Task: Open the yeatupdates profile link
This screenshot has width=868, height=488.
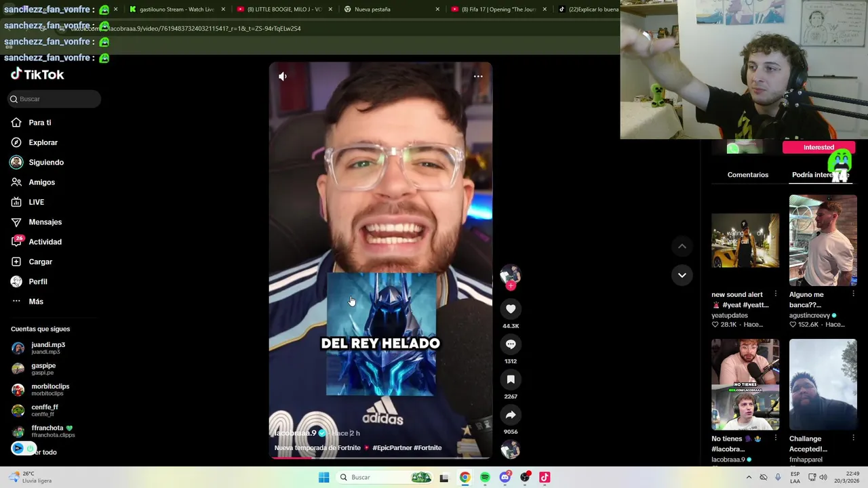Action: [x=730, y=315]
